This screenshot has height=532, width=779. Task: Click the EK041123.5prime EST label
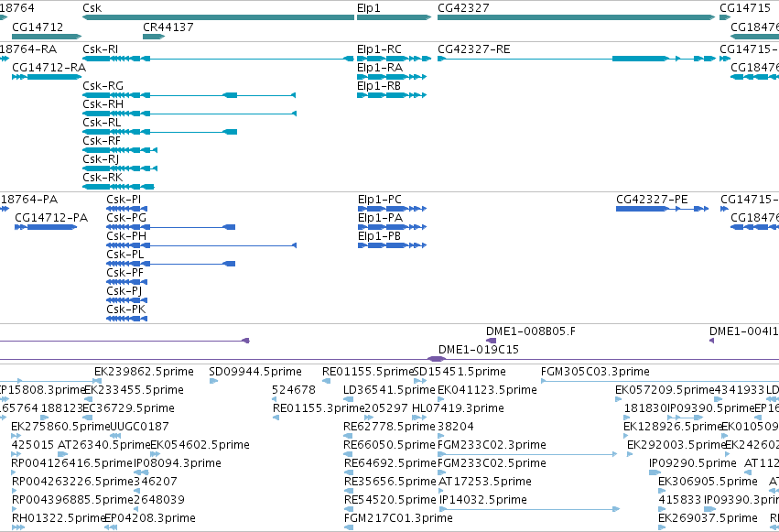pyautogui.click(x=487, y=390)
